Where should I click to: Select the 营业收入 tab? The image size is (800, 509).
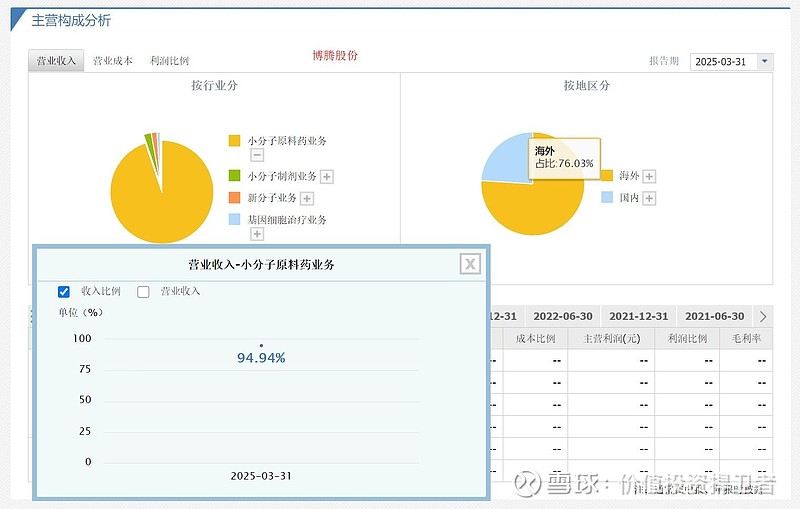(x=56, y=61)
